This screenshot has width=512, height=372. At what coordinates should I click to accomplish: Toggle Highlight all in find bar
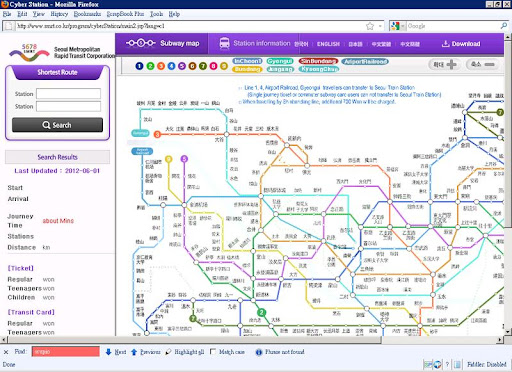click(185, 352)
